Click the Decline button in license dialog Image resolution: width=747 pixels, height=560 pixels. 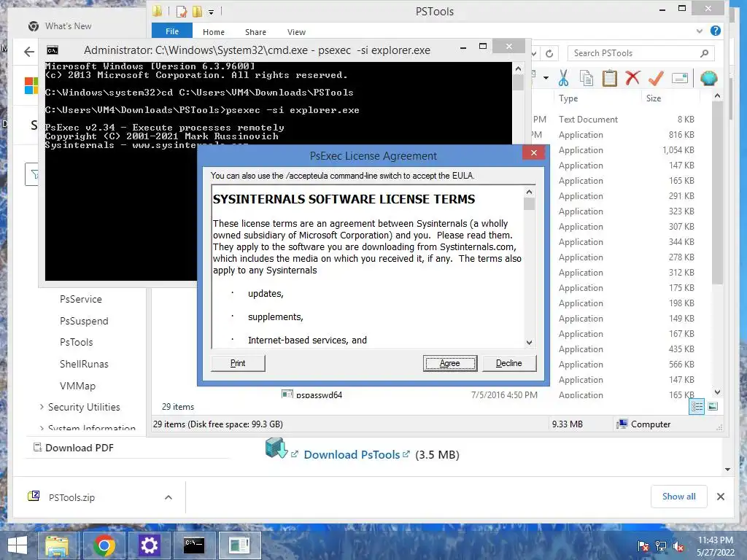pyautogui.click(x=508, y=363)
